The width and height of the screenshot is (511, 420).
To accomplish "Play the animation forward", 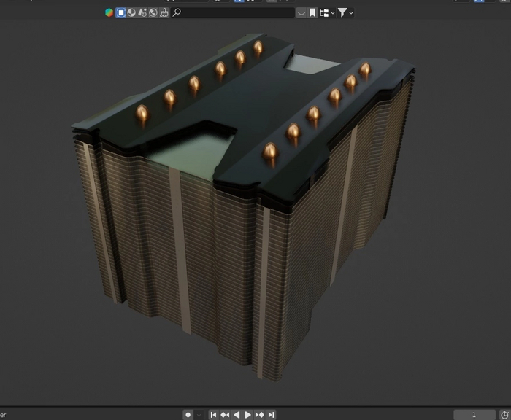I will coord(248,414).
